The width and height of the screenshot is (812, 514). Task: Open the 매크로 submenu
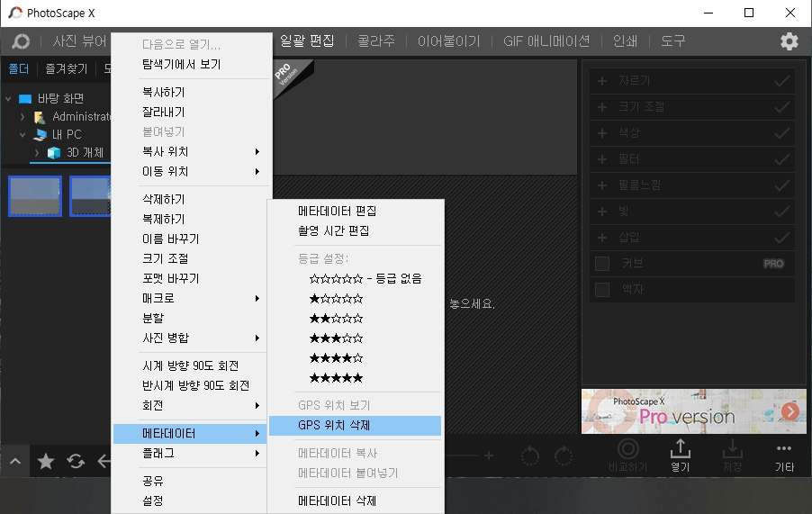pos(191,298)
